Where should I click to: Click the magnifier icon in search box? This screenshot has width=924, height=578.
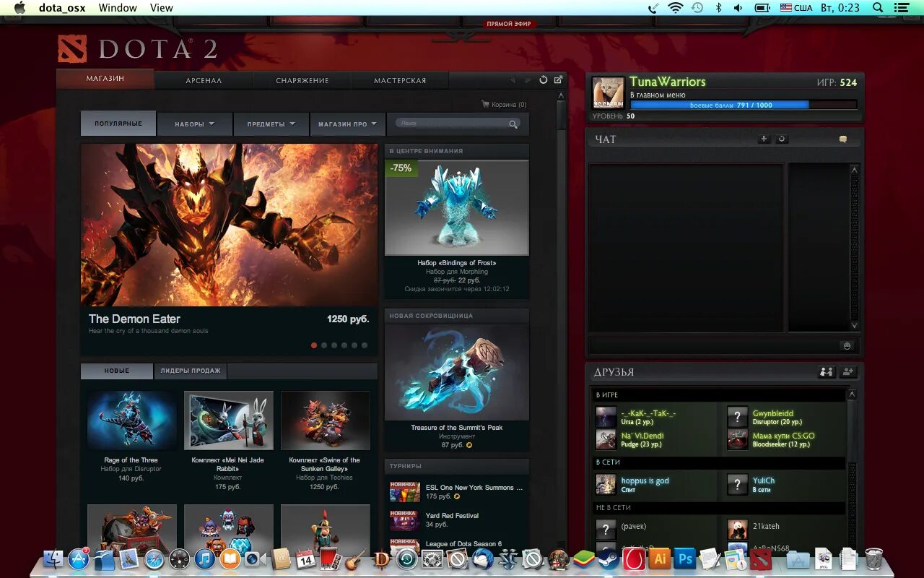(513, 124)
